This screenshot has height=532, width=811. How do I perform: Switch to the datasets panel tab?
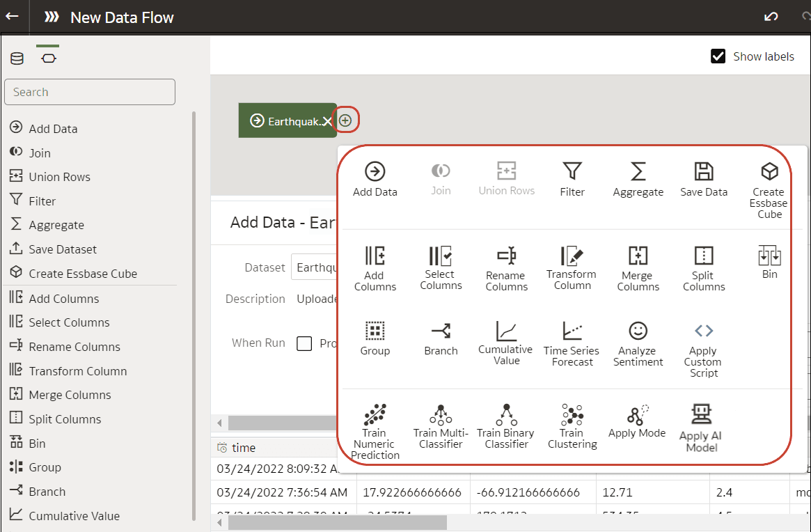pos(17,58)
